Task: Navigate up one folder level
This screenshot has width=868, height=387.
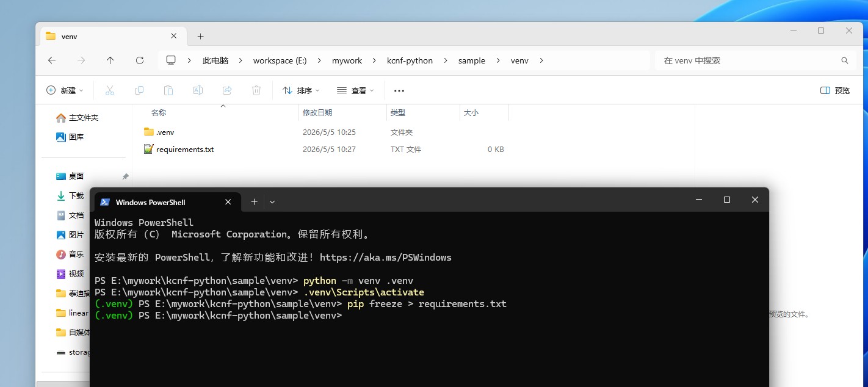Action: pyautogui.click(x=110, y=60)
